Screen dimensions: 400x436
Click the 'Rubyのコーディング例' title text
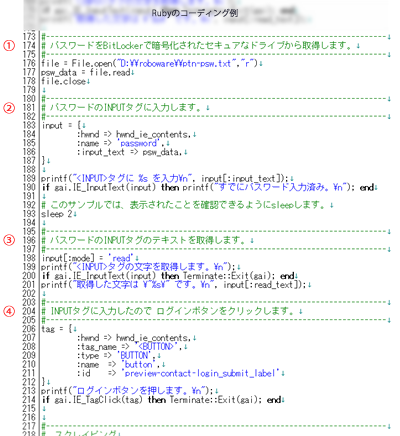[x=195, y=13]
